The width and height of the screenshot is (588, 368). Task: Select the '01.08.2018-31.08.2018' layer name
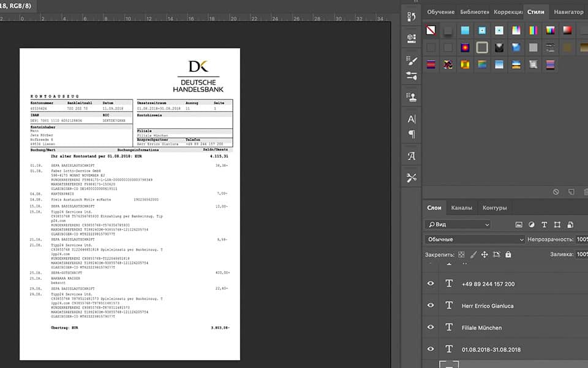click(x=491, y=349)
